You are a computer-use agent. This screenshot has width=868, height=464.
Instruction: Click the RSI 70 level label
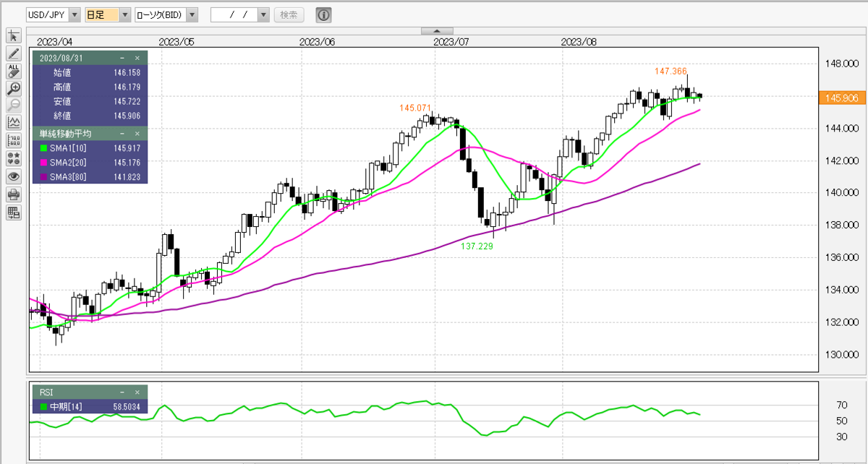841,405
